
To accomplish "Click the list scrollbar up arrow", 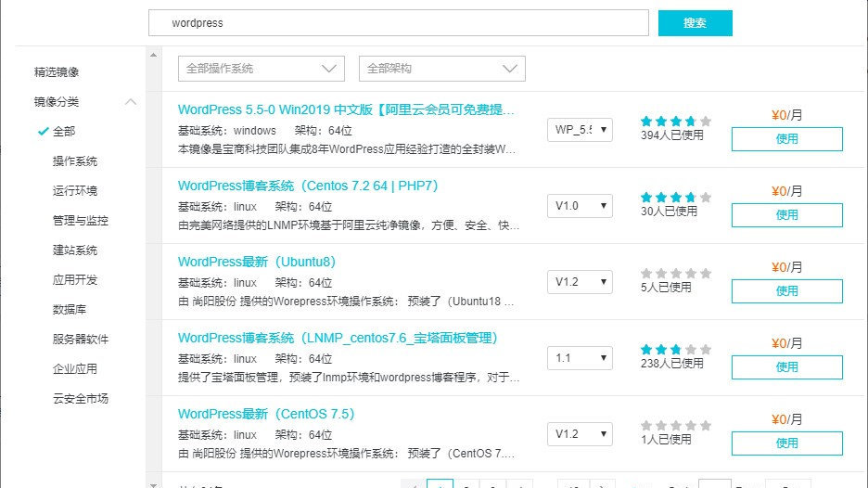I will tap(153, 55).
